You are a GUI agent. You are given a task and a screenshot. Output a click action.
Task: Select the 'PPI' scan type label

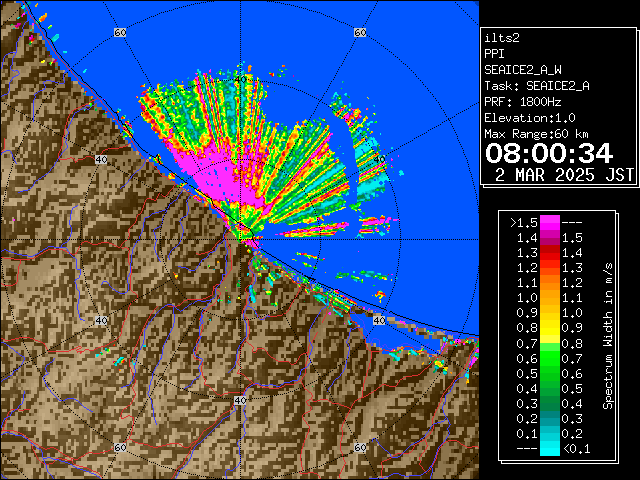[x=494, y=54]
